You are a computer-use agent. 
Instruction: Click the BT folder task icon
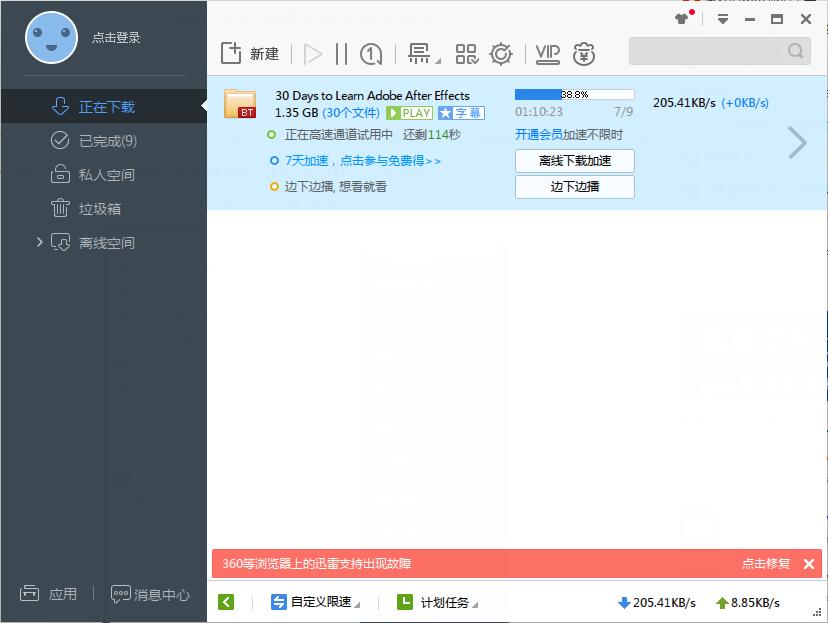click(x=240, y=103)
